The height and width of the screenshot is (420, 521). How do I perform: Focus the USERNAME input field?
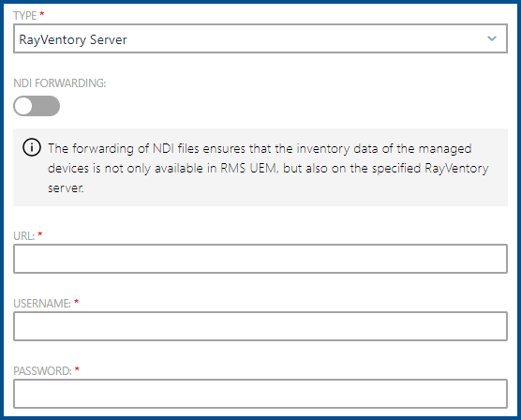point(260,326)
